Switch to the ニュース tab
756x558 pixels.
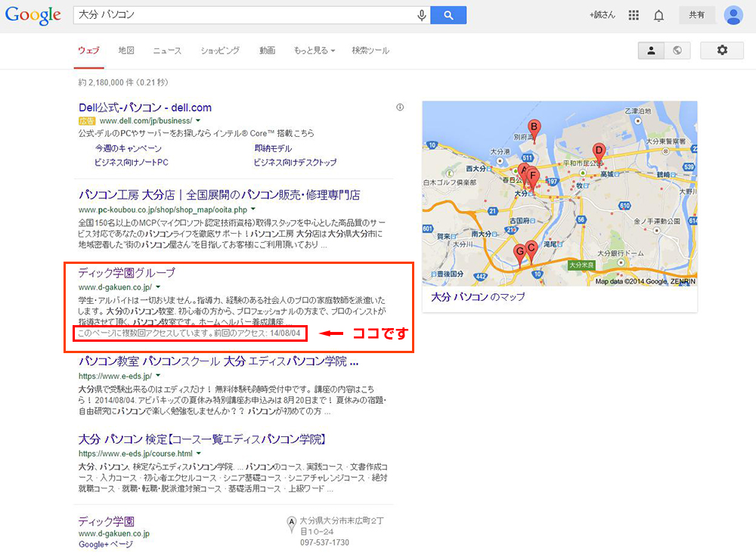167,50
